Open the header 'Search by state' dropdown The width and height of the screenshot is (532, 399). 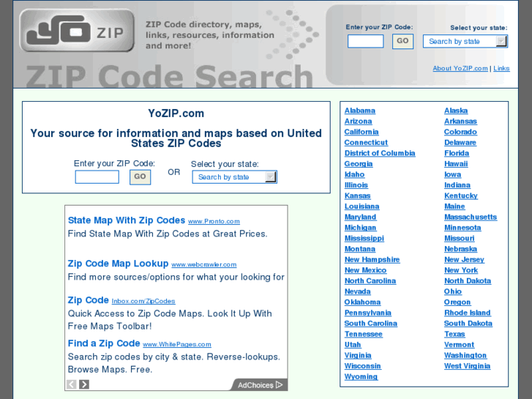click(465, 42)
